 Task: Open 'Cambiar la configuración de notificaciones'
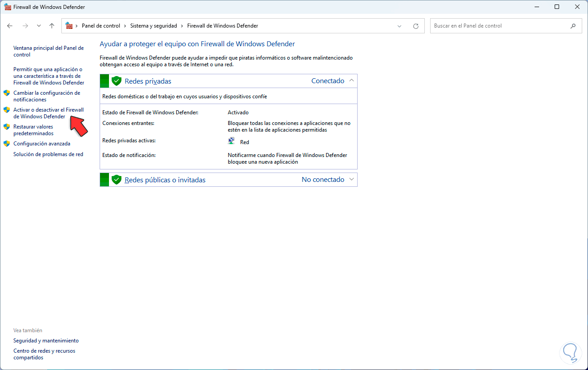click(47, 97)
